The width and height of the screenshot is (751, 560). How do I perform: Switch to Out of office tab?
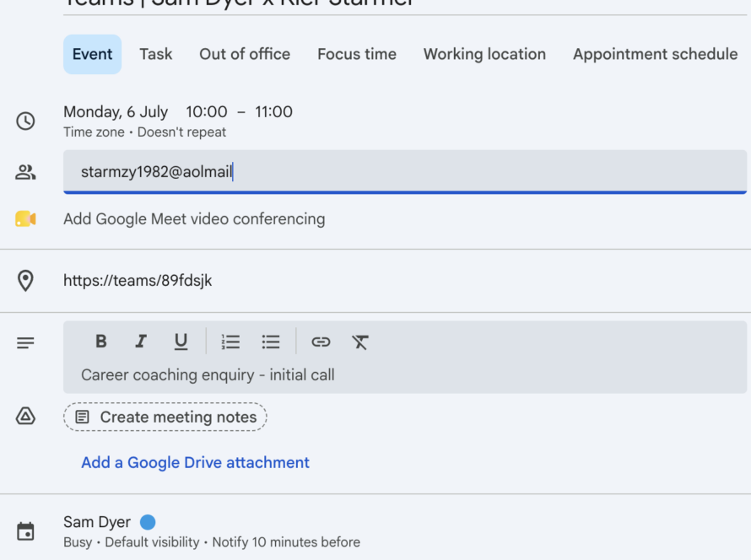pyautogui.click(x=245, y=54)
